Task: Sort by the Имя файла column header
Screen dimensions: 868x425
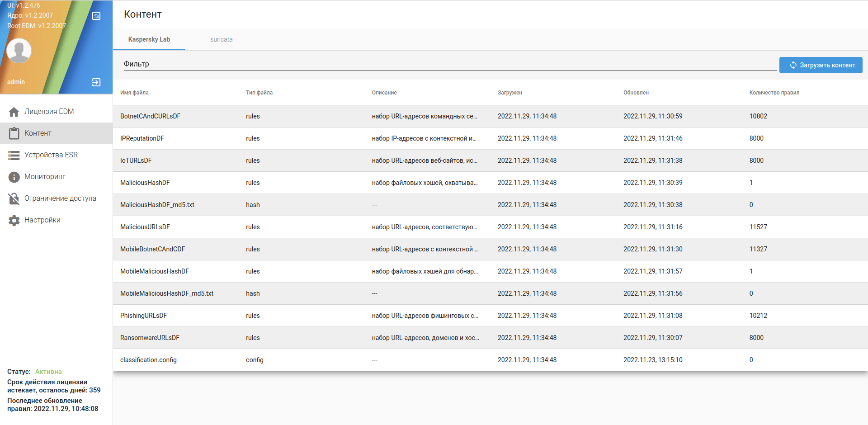Action: point(134,93)
